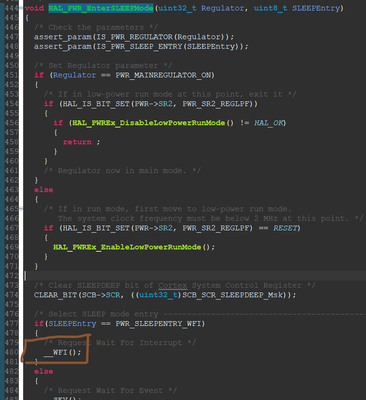Click HAL_IS_BIT_SET on line 454
The image size is (366, 400).
[x=96, y=104]
